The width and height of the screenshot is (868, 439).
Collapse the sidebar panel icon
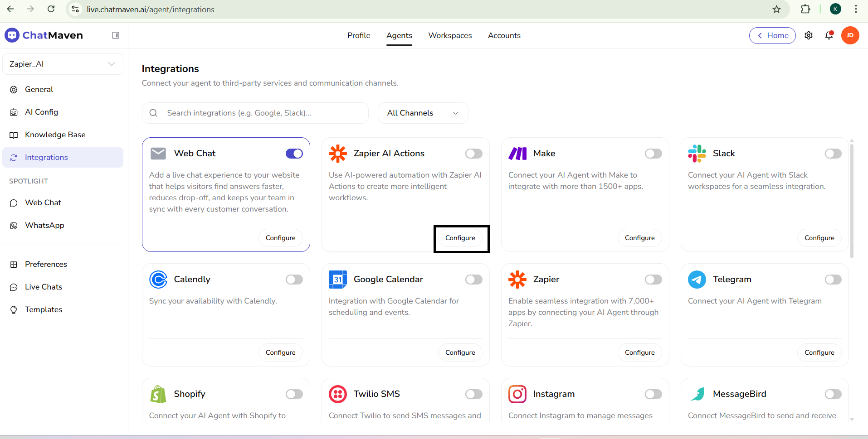(116, 35)
